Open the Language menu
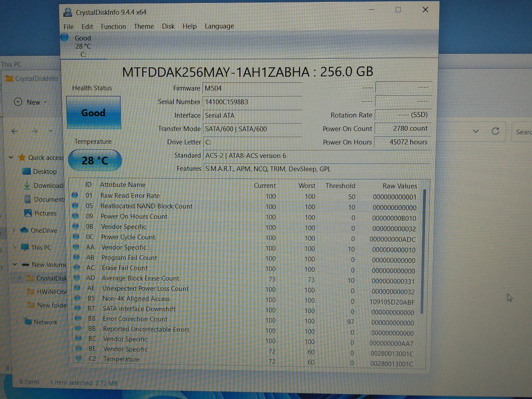Viewport: 532px width, 399px height. (x=219, y=26)
